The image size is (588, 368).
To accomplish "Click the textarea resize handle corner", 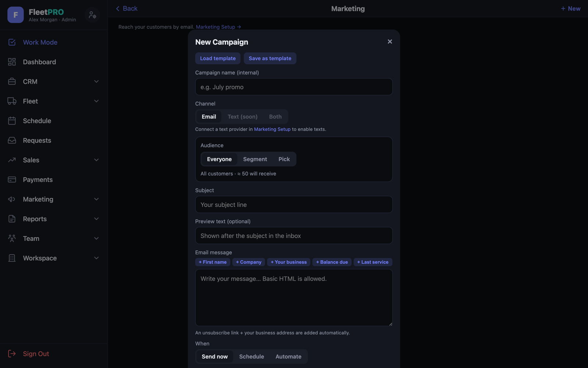I will tap(391, 324).
